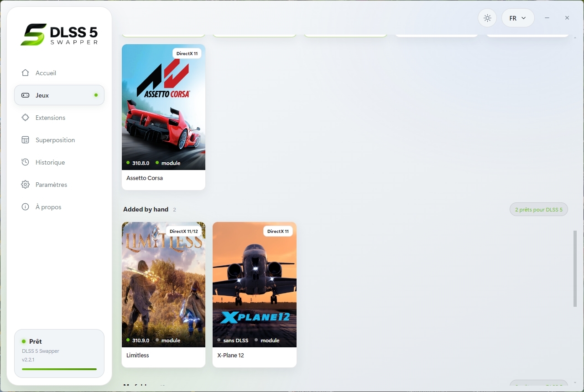
Task: Click the Limitless card title
Action: click(138, 356)
